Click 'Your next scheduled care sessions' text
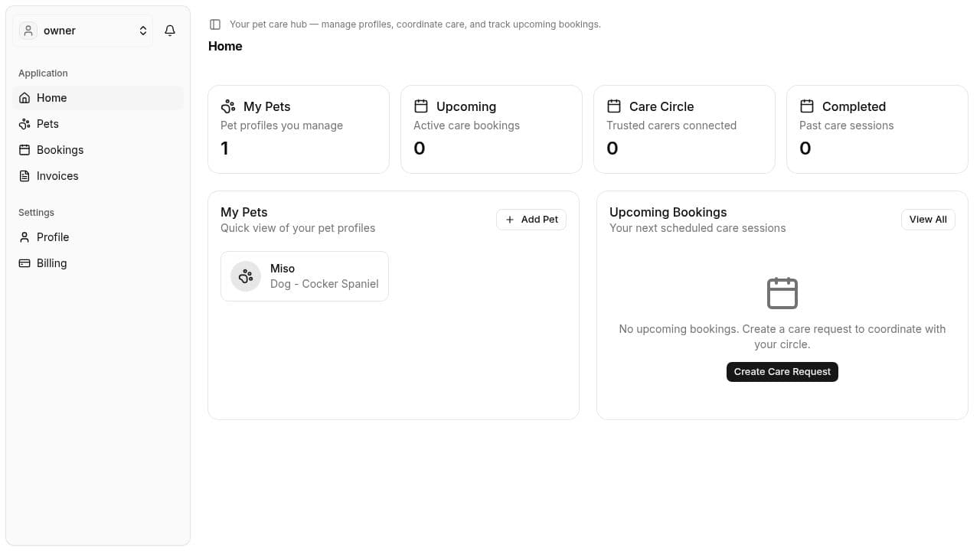Screen dimensions: 980x551 point(697,228)
